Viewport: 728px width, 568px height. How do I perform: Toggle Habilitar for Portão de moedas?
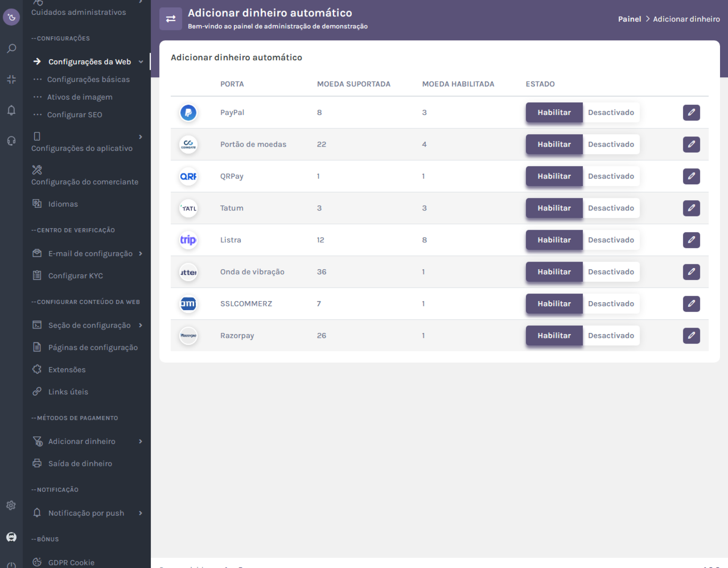554,144
